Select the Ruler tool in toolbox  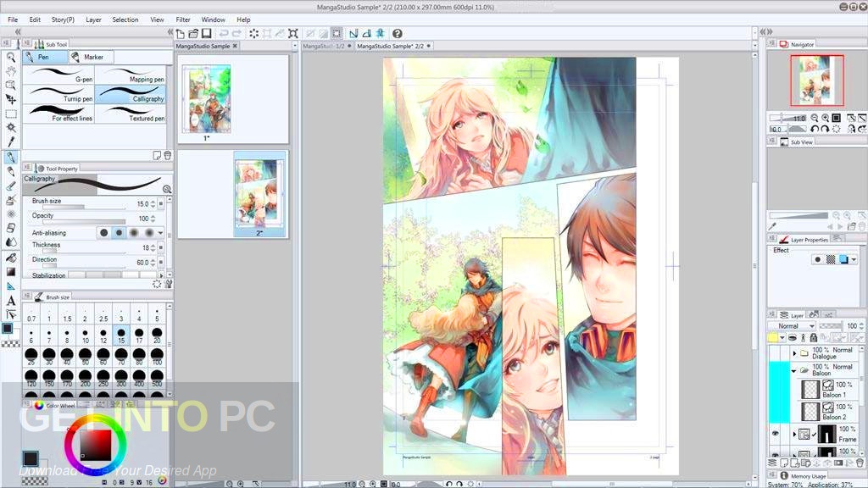(x=10, y=286)
